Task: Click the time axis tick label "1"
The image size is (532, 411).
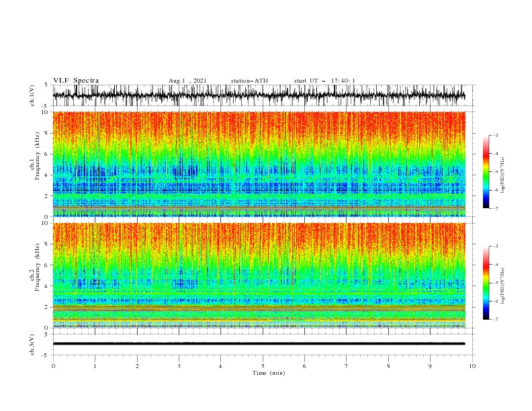Action: click(95, 366)
